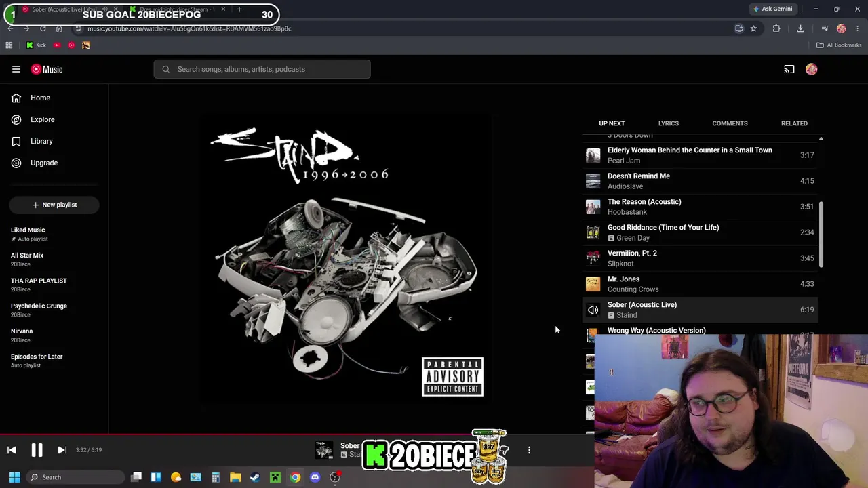Dislike the song with the thumbs-down icon
This screenshot has height=488, width=868.
(x=504, y=450)
